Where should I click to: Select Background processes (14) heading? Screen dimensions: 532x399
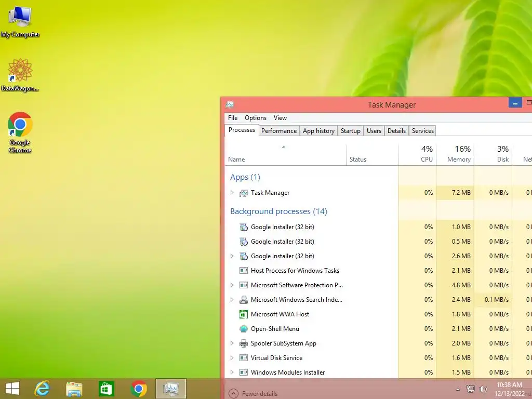click(278, 211)
